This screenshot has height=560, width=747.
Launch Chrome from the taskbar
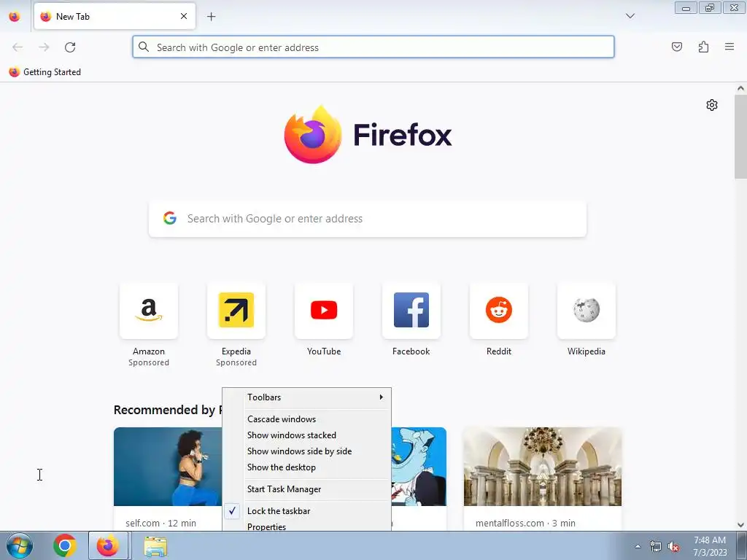(x=65, y=545)
